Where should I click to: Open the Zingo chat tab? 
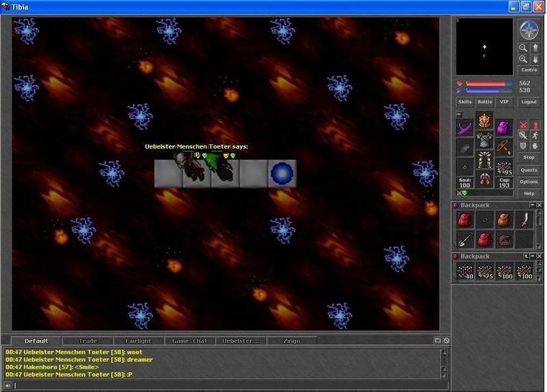click(292, 341)
